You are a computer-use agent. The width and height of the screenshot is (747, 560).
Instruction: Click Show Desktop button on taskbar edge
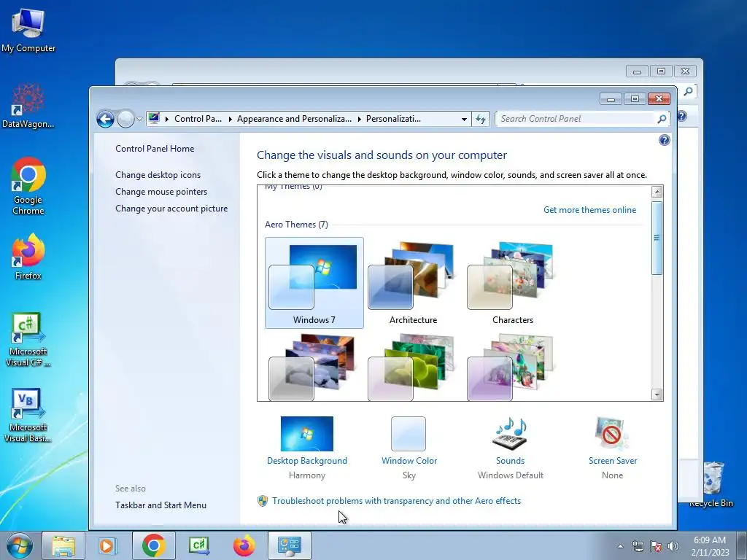pos(742,545)
